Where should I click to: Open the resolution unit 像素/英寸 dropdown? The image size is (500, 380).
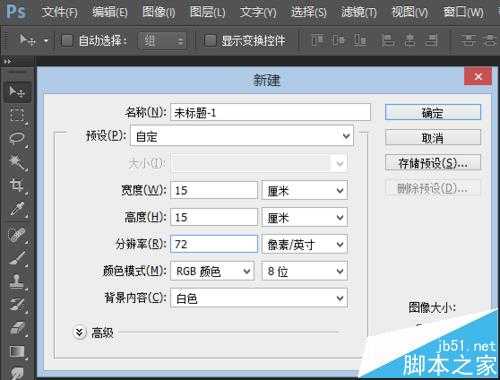click(x=304, y=244)
